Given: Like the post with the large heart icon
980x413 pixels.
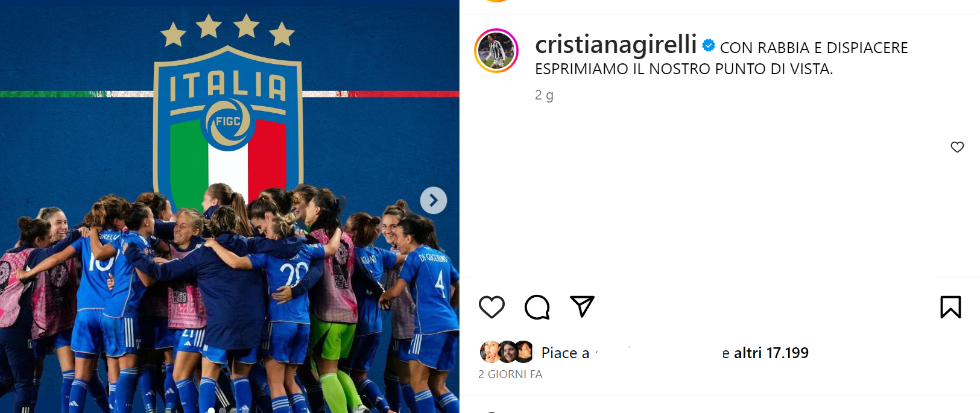Looking at the screenshot, I should coord(492,307).
